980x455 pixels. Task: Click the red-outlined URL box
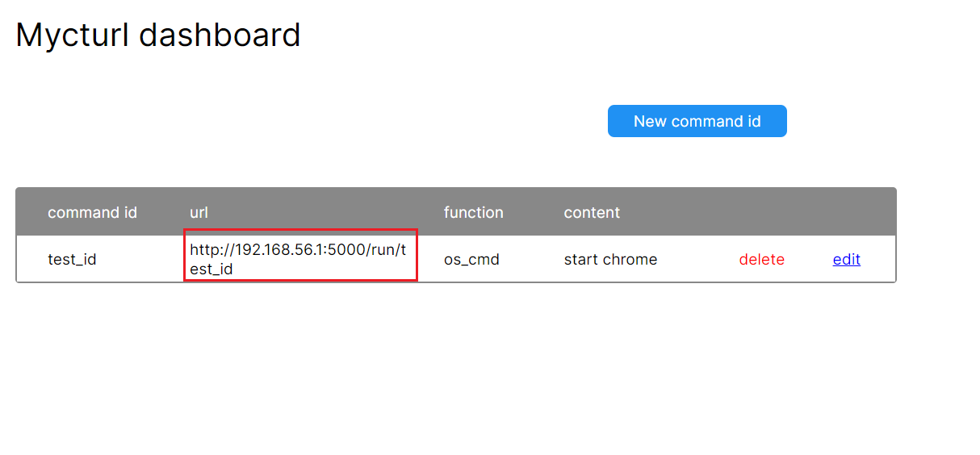(300, 255)
